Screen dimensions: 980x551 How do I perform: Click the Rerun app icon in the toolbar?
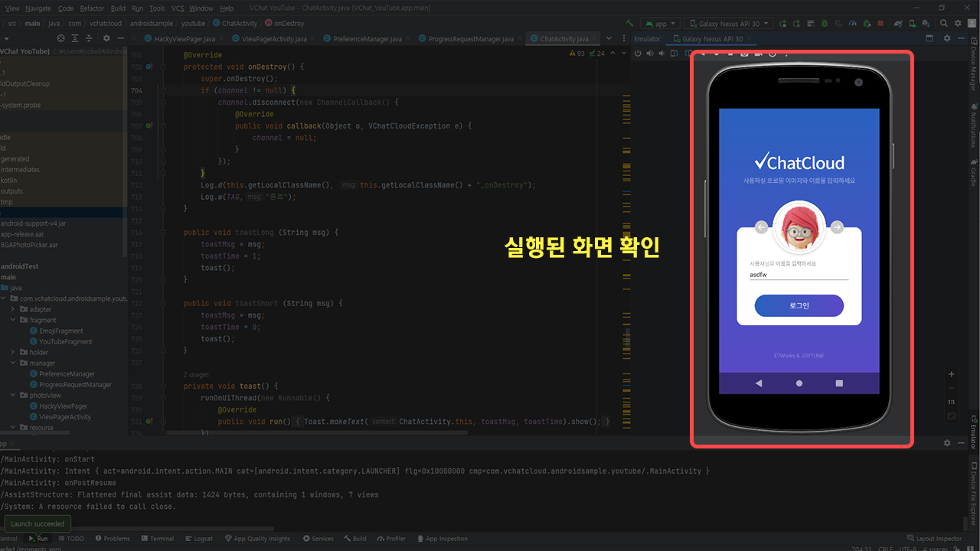(782, 23)
